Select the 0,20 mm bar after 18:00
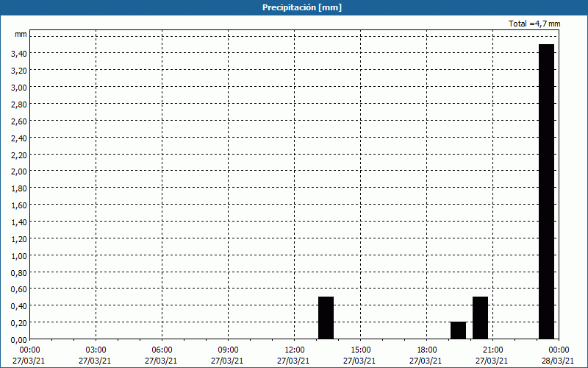Viewport: 588px width, 368px height. coord(458,330)
